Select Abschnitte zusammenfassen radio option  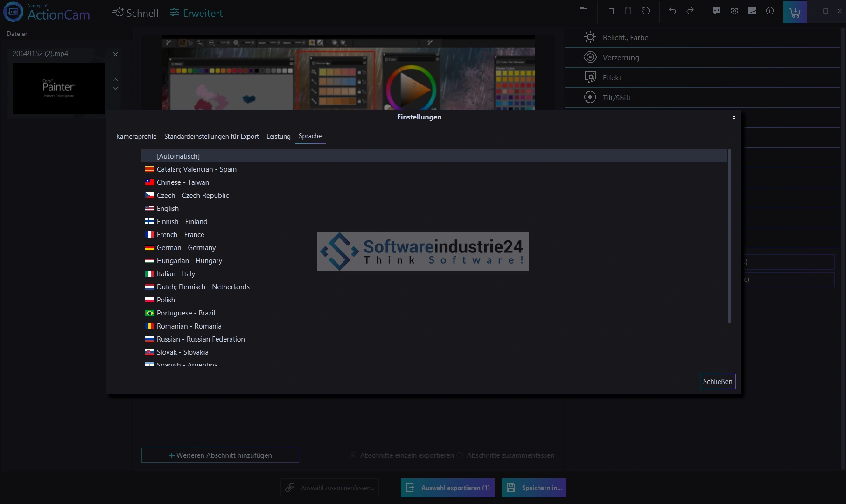point(460,455)
